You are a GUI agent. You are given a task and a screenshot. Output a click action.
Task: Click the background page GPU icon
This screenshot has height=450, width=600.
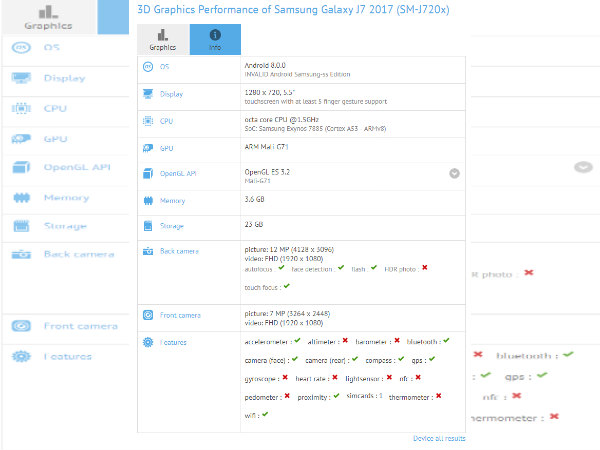[x=21, y=139]
